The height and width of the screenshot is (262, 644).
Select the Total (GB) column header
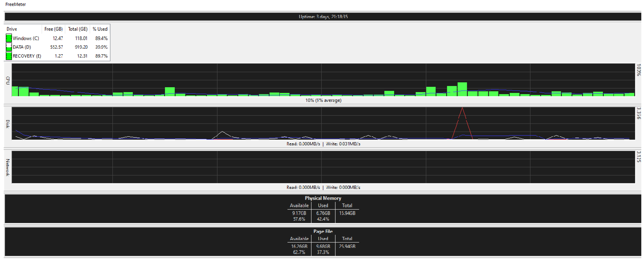tap(78, 29)
